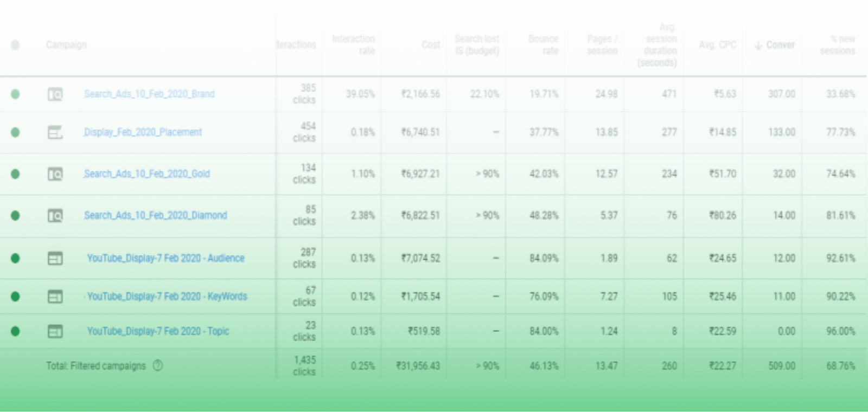868x412 pixels.
Task: Select the Search campaign icon beside Search_Ads_10_Feb_2020_Brand
Action: 55,94
